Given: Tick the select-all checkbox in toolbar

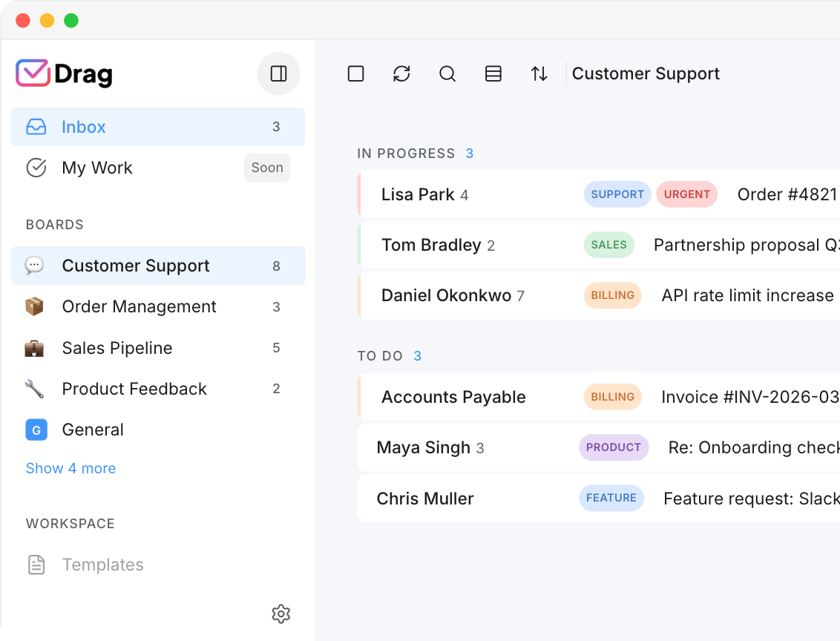Looking at the screenshot, I should [355, 73].
